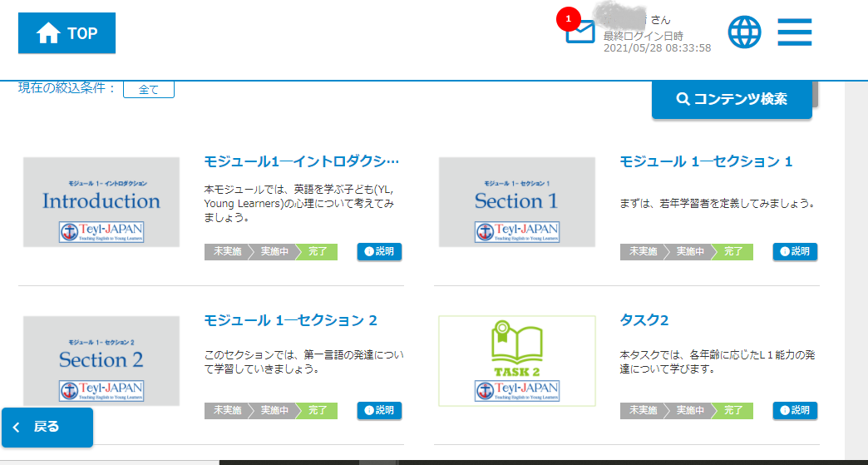Show 説明 info for タスク2
The image size is (868, 465).
point(795,410)
